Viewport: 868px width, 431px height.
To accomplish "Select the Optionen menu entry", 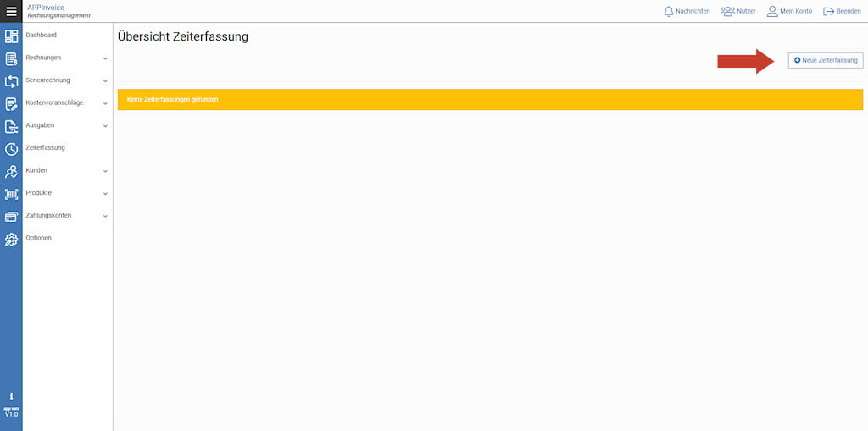I will point(39,238).
